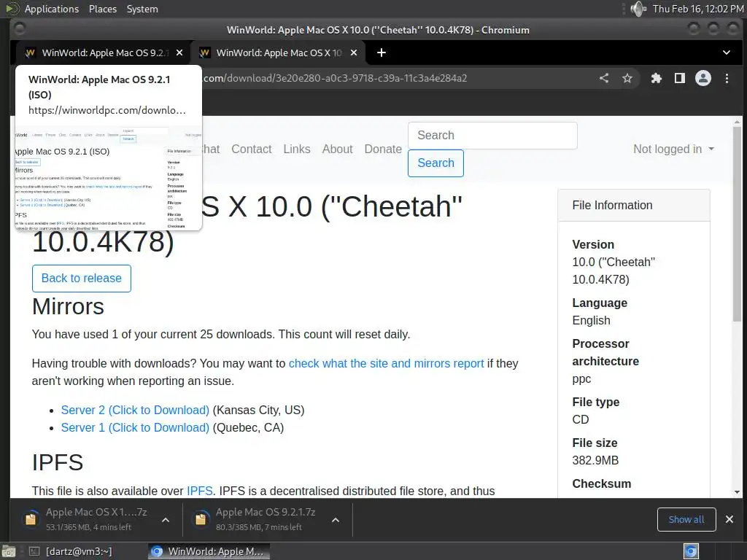Viewport: 747px width, 560px height.
Task: Open the Extensions puzzle icon
Action: [657, 78]
